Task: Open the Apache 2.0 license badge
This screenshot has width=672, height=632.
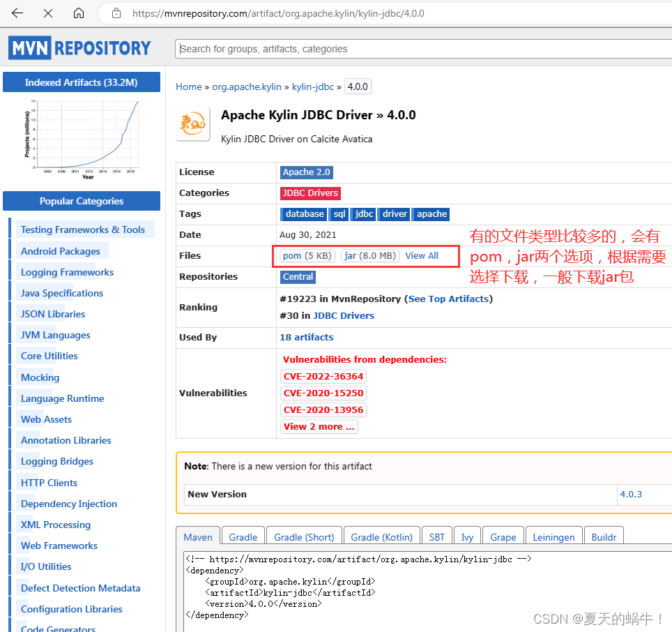Action: pos(307,172)
